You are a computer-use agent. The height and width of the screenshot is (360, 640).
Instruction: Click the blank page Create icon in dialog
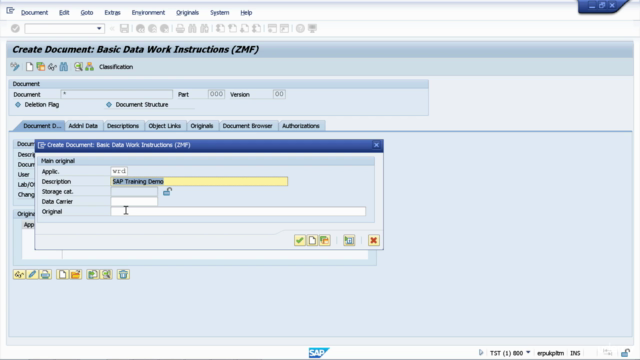point(312,240)
